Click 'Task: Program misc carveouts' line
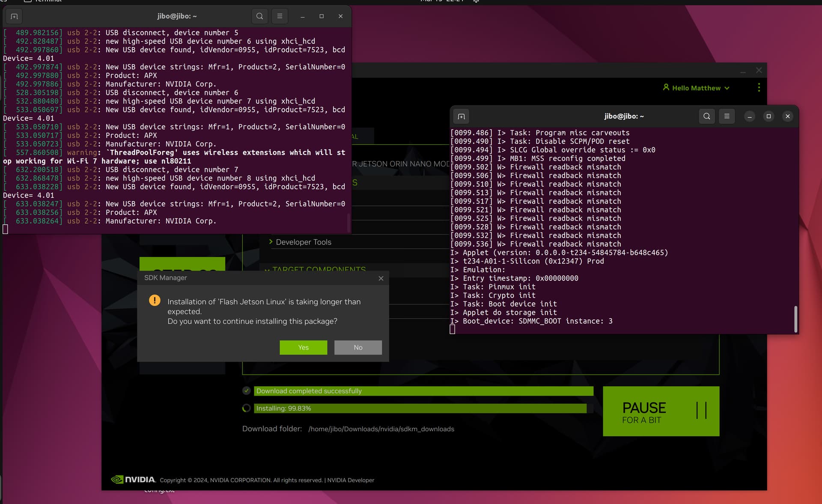The image size is (822, 504). 540,133
